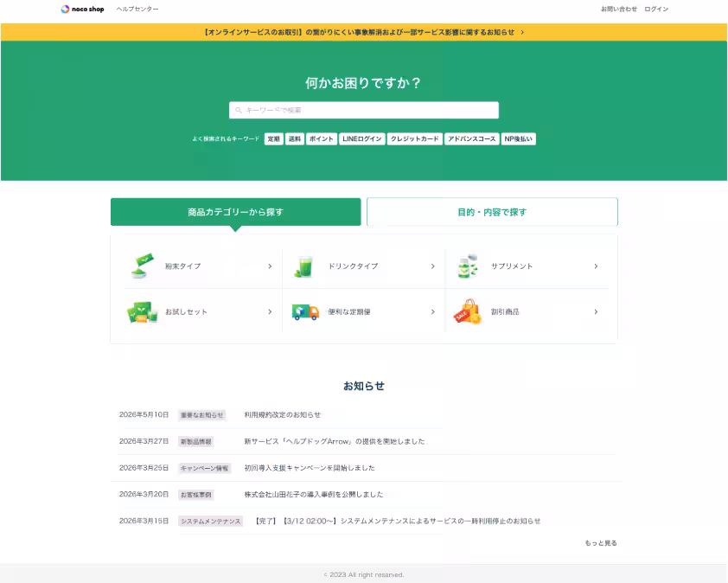Viewport: 728px width, 583px height.
Task: Click the date 2026年3月25日
Action: pyautogui.click(x=144, y=467)
